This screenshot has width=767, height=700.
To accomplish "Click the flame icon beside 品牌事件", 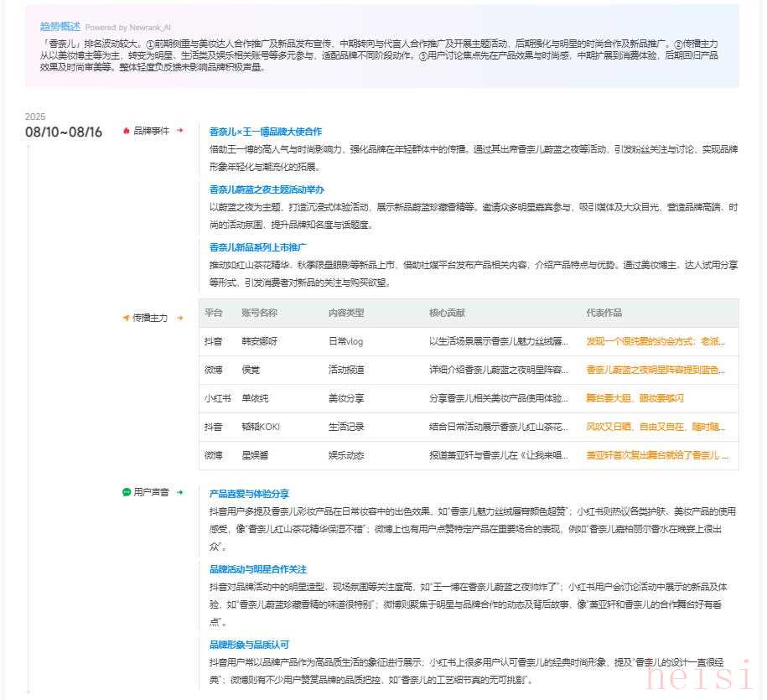I will coord(127,131).
